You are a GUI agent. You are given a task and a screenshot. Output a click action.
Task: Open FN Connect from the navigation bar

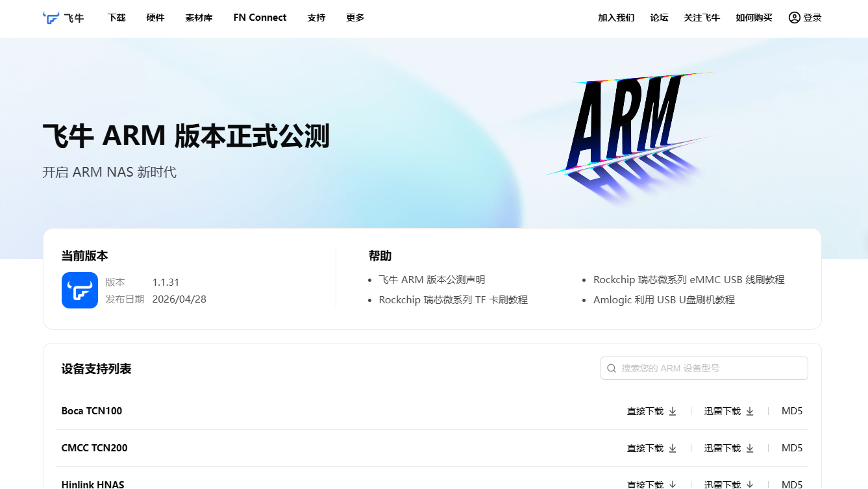(x=260, y=18)
